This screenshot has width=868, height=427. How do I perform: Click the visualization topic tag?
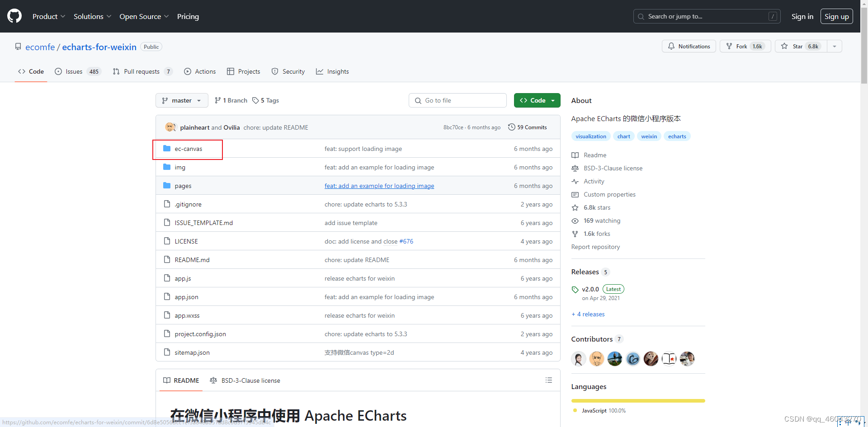point(591,136)
